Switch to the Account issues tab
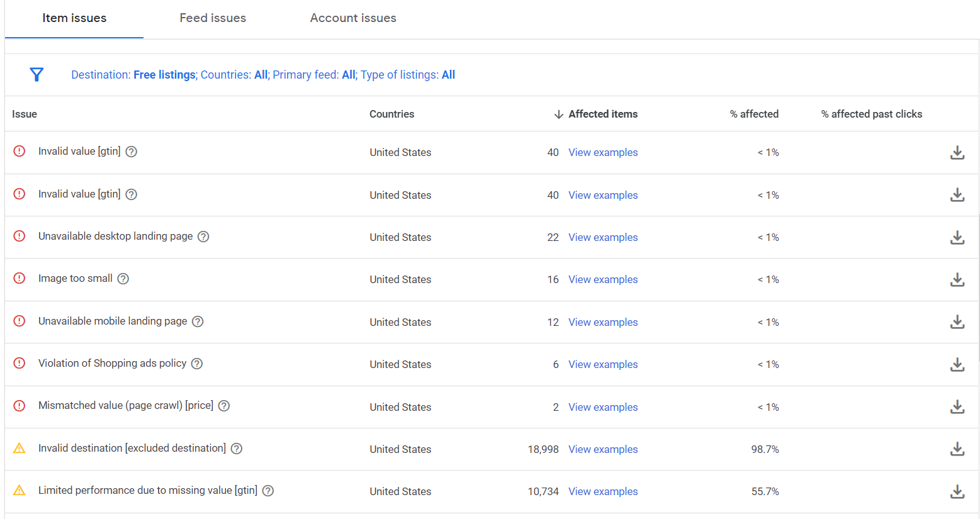Screen dimensions: 980x519 pyautogui.click(x=353, y=18)
